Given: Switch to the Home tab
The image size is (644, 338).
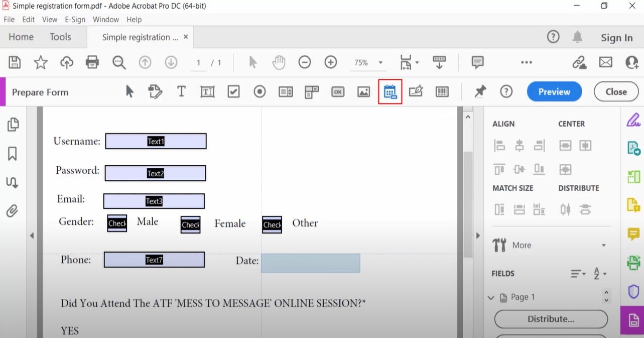Looking at the screenshot, I should 21,37.
